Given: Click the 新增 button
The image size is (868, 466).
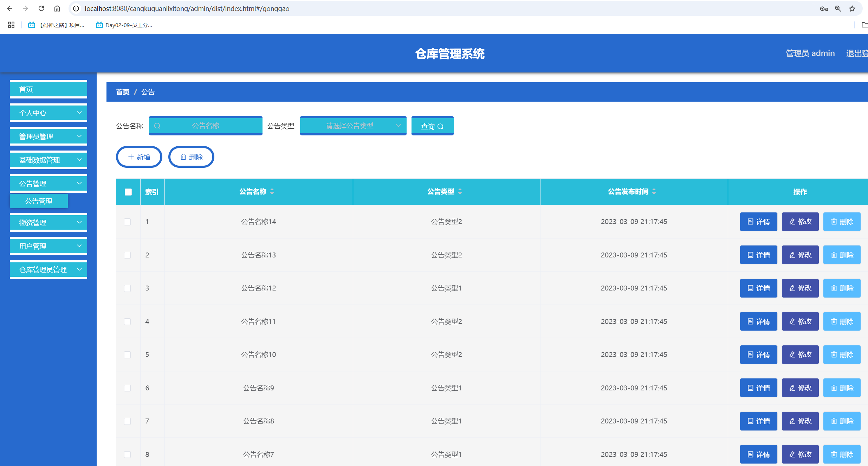Looking at the screenshot, I should 139,157.
